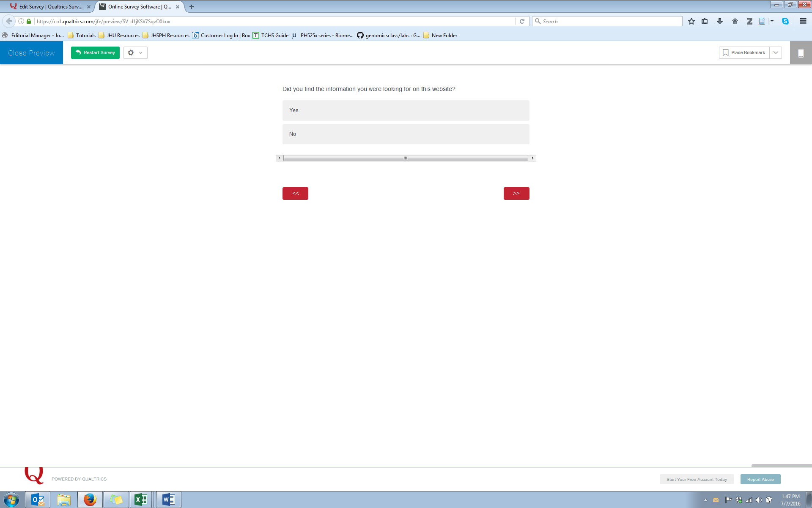Open the Firefox downloads arrow icon
Screen dimensions: 812x508
[719, 21]
